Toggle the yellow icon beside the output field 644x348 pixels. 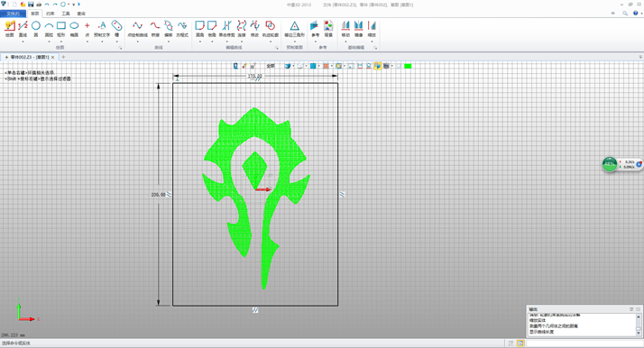click(x=520, y=343)
